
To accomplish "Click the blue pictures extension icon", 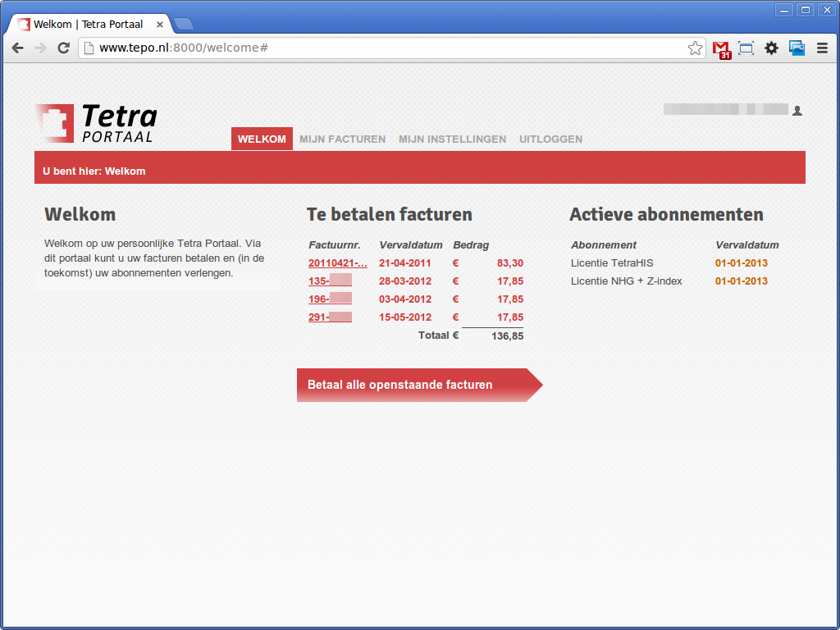I will coord(797,48).
